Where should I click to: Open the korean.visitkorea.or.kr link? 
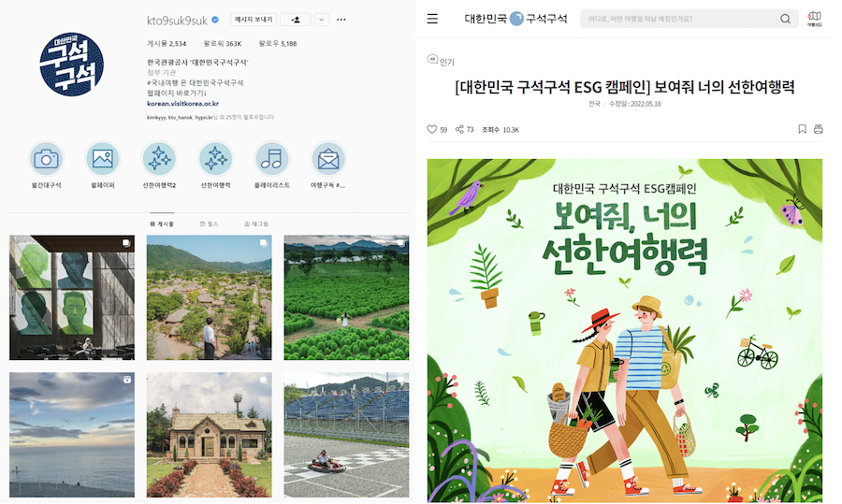[x=182, y=104]
